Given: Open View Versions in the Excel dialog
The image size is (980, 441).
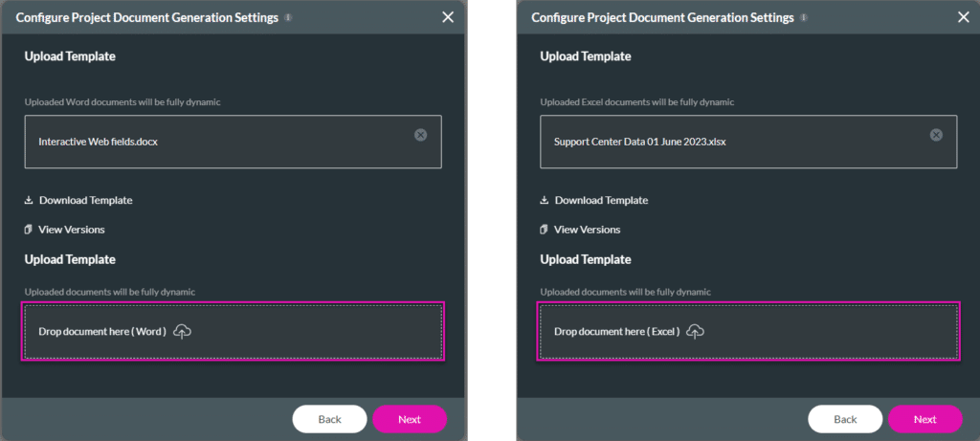Looking at the screenshot, I should point(587,230).
